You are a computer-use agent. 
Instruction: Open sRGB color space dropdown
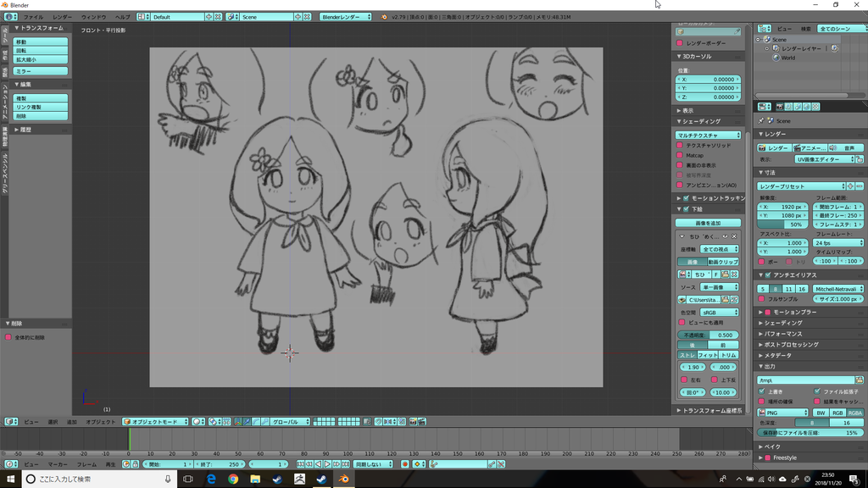pyautogui.click(x=719, y=313)
